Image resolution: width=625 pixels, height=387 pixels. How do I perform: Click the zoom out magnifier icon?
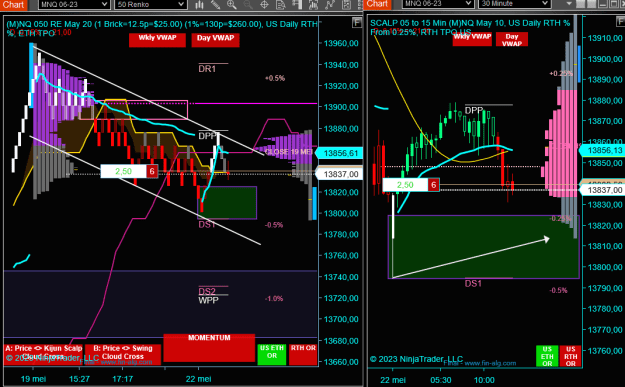point(248,4)
